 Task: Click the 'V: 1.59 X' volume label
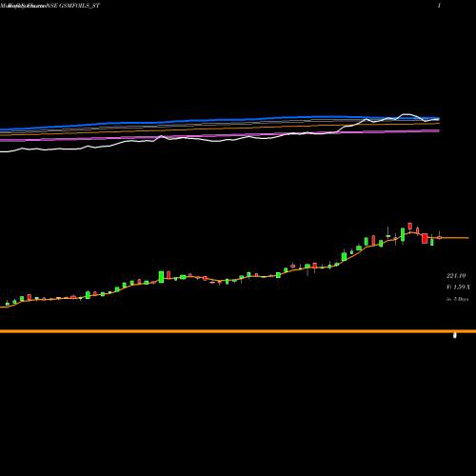coord(458,288)
